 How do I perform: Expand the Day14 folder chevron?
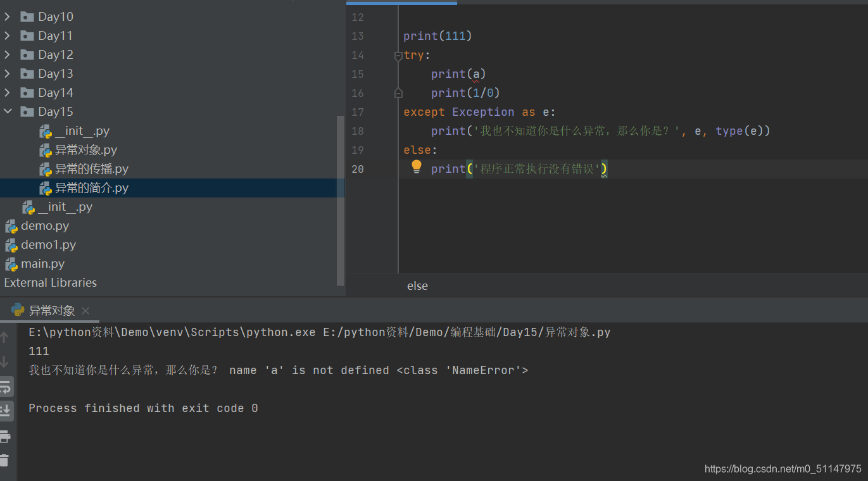pos(8,93)
